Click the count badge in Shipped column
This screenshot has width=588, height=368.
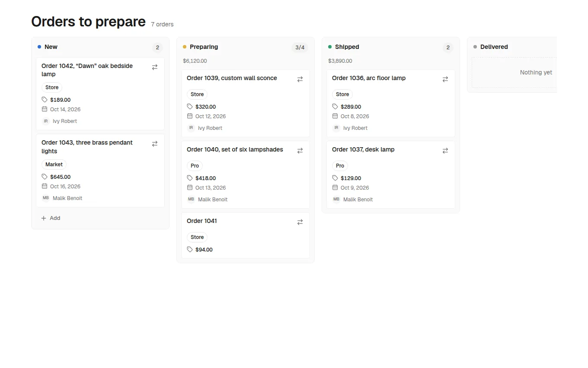point(448,48)
